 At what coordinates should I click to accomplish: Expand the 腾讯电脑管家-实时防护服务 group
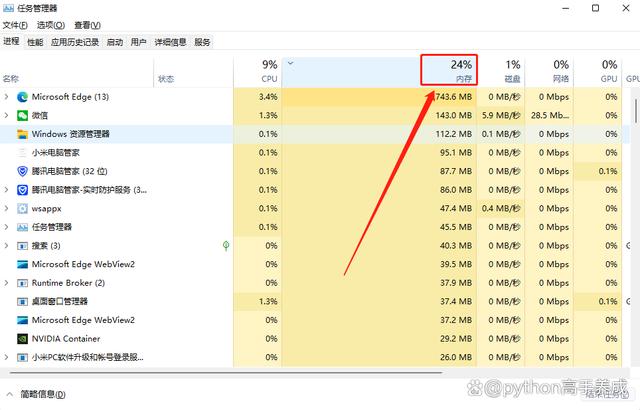[x=6, y=190]
